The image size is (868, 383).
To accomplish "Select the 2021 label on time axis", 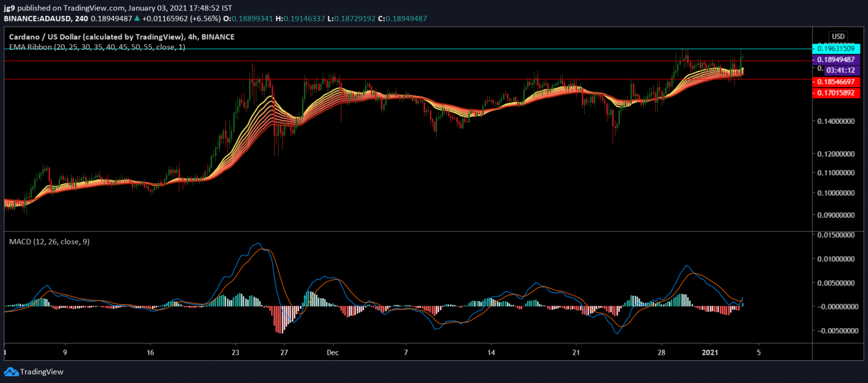I will pyautogui.click(x=711, y=352).
